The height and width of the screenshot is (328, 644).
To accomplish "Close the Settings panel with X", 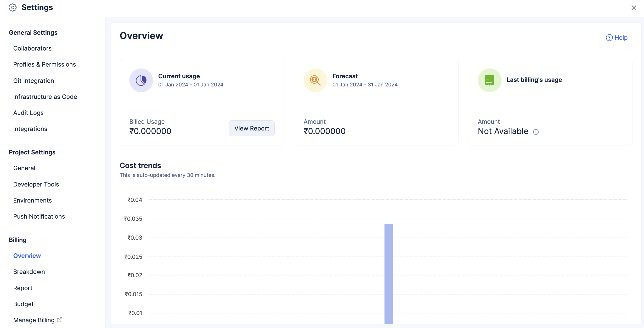I will point(633,8).
